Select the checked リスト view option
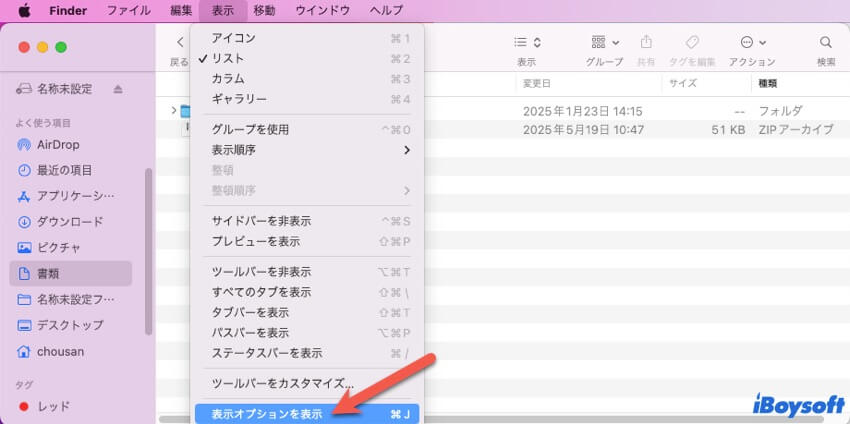This screenshot has height=424, width=850. click(228, 58)
